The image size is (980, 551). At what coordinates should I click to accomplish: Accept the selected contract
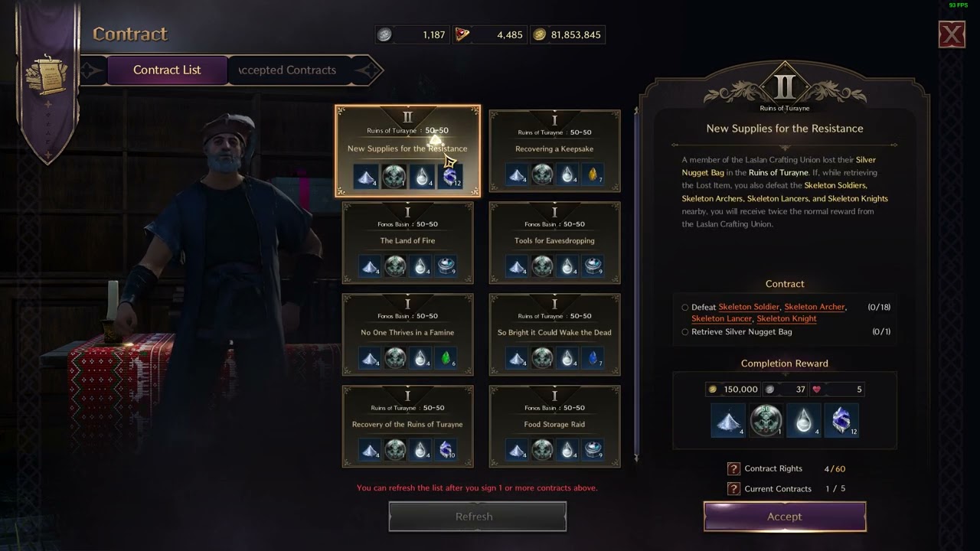(x=785, y=517)
